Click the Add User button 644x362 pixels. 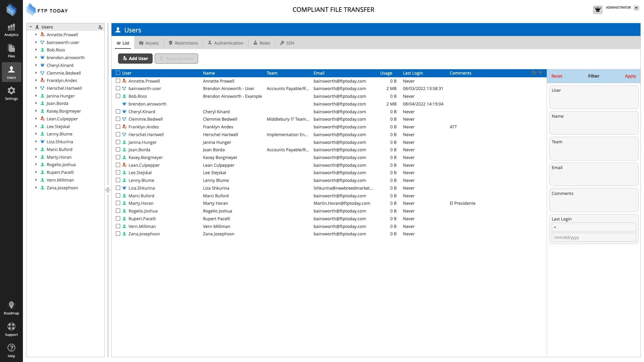135,59
